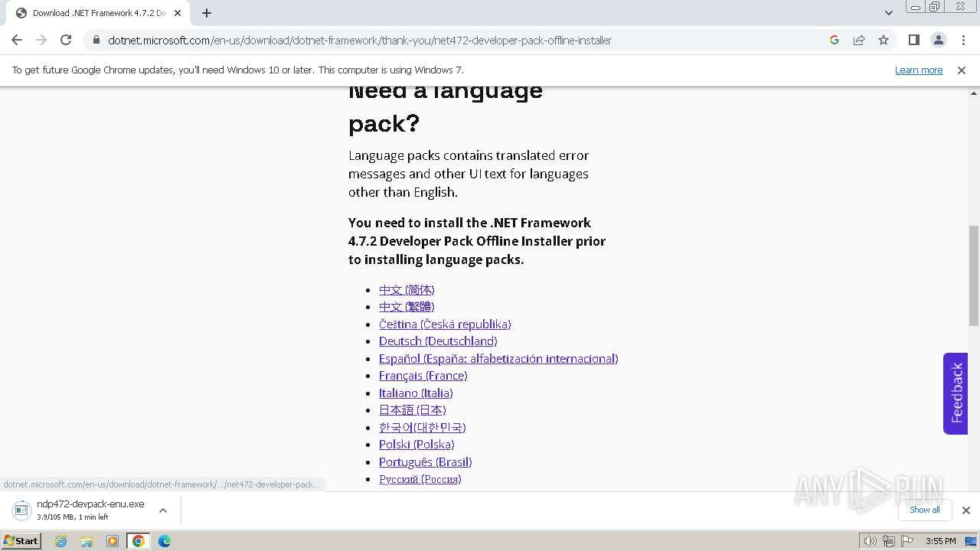Open the Feedback side button
The width and height of the screenshot is (980, 551).
pyautogui.click(x=955, y=393)
